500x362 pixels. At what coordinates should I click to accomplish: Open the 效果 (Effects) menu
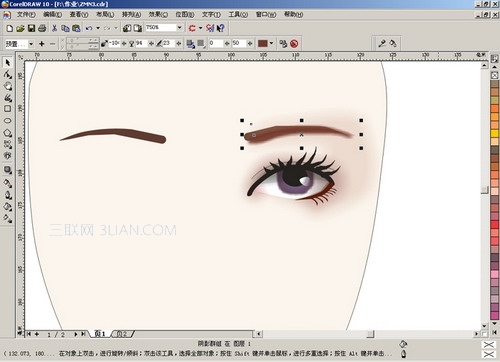pyautogui.click(x=158, y=14)
